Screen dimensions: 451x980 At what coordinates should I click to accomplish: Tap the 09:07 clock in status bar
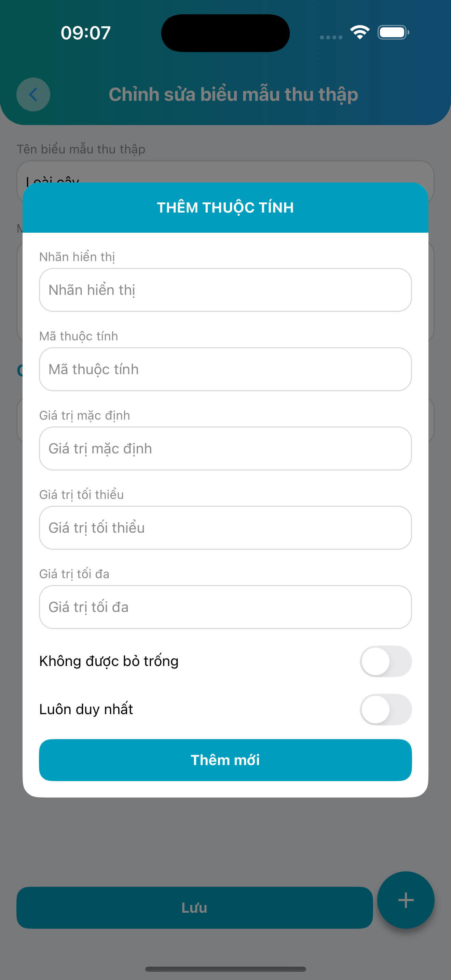pyautogui.click(x=85, y=33)
